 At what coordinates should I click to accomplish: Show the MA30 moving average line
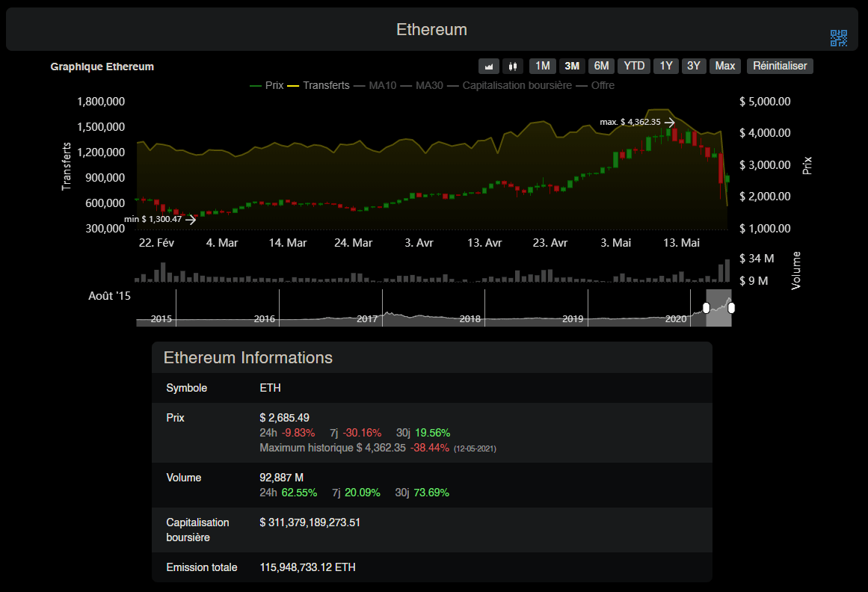[x=422, y=85]
